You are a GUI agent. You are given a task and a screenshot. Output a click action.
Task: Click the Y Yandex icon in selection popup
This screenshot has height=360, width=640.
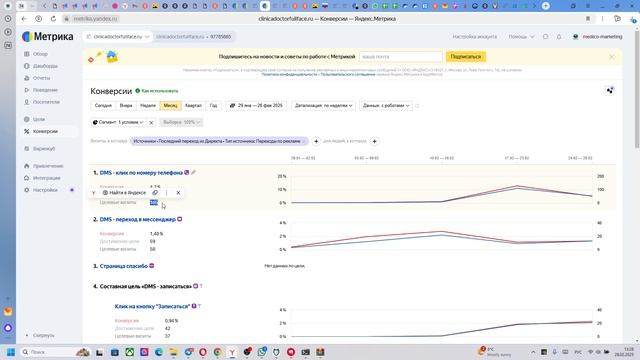[x=93, y=193]
